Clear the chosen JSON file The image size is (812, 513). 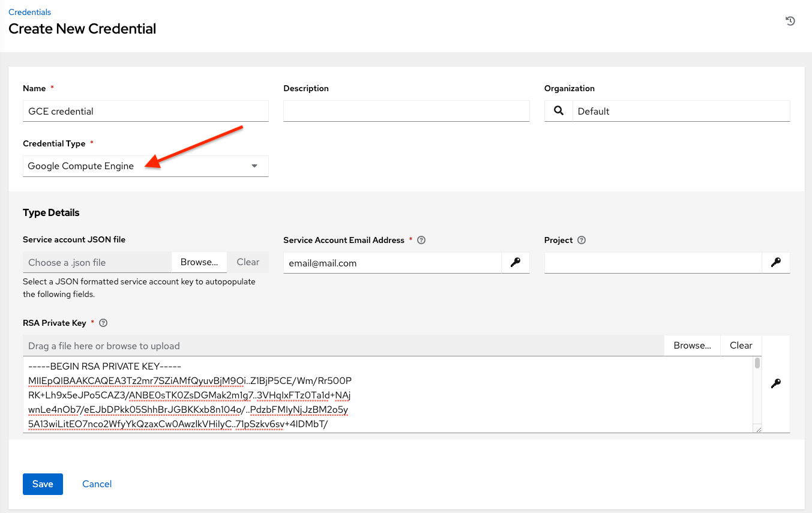[247, 262]
